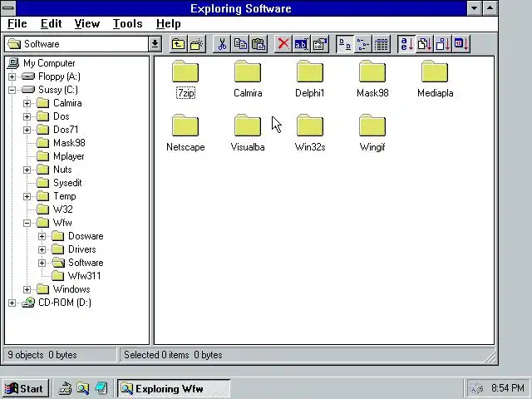The width and height of the screenshot is (532, 399).
Task: Open the Tools menu
Action: 127,24
